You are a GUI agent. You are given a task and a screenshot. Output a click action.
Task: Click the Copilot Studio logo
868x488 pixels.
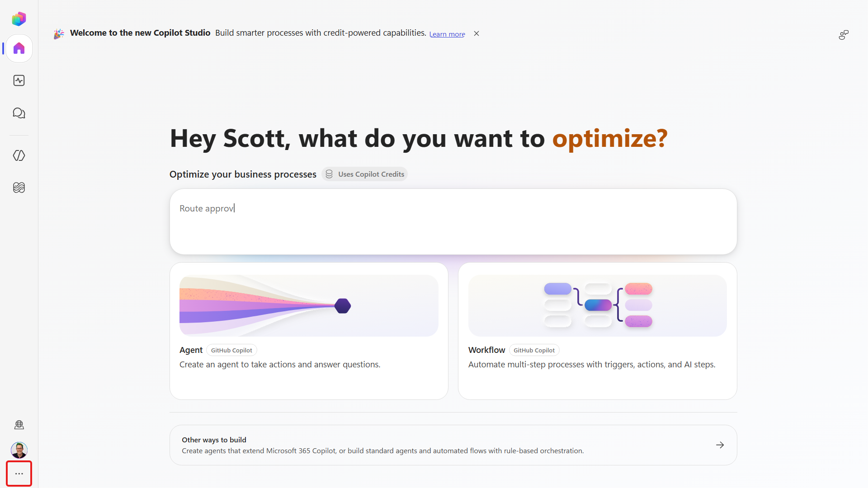click(x=19, y=19)
